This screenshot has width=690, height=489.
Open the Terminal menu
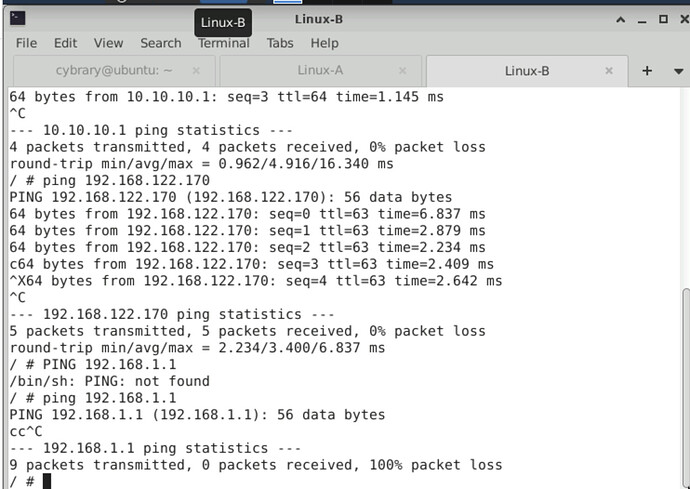click(x=223, y=43)
